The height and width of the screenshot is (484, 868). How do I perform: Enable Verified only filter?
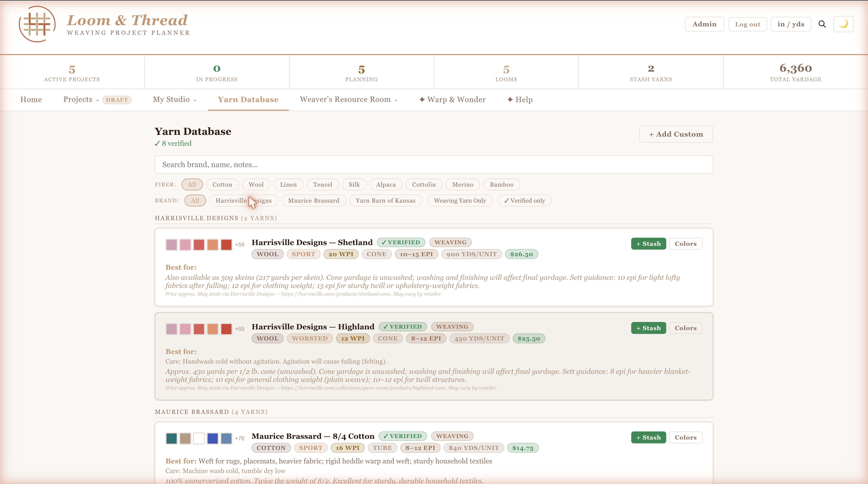pos(524,201)
